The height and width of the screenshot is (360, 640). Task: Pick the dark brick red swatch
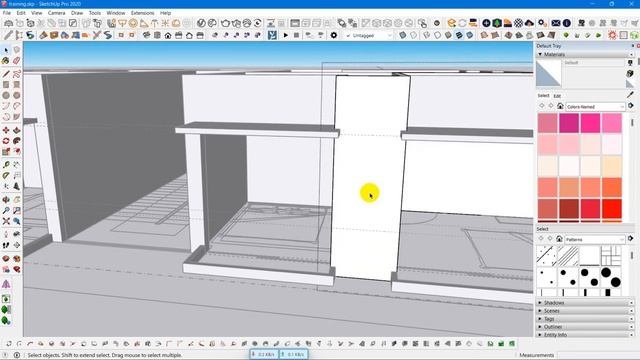[x=569, y=209]
